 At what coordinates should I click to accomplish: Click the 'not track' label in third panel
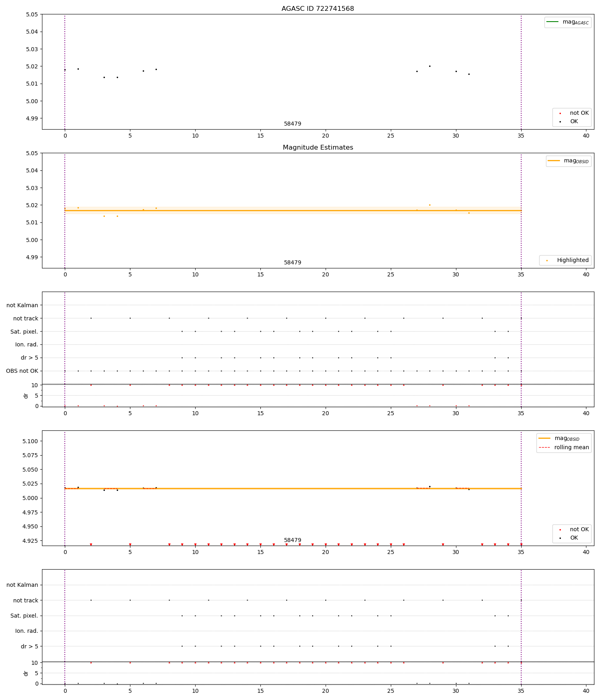pyautogui.click(x=26, y=318)
